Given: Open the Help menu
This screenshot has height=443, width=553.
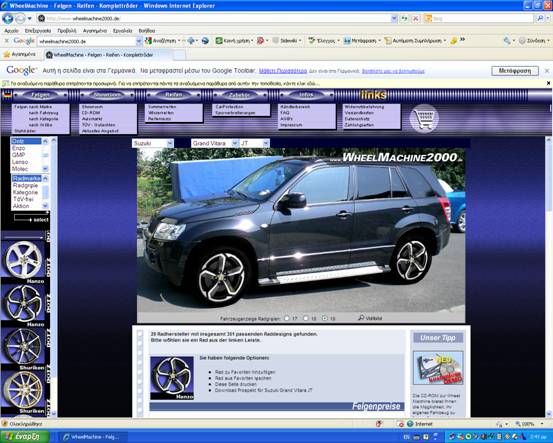Looking at the screenshot, I should point(146,31).
